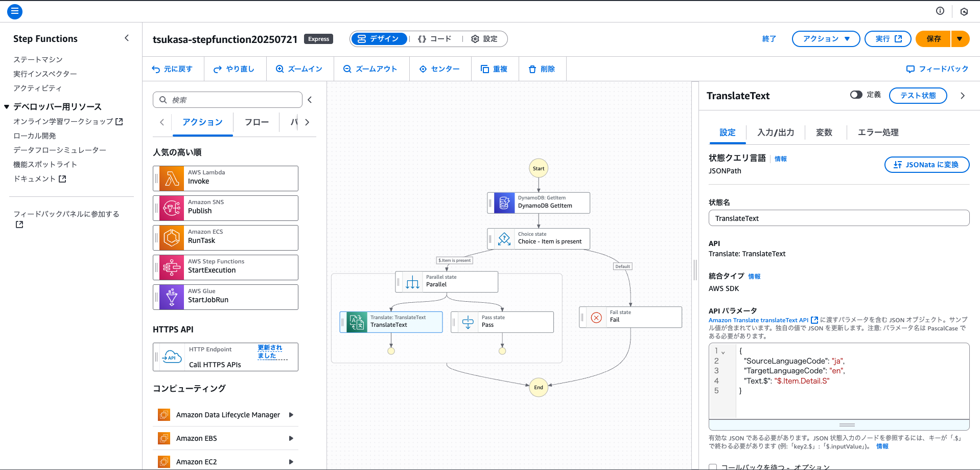Select the TranslateText state node
980x470 pixels.
click(391, 322)
